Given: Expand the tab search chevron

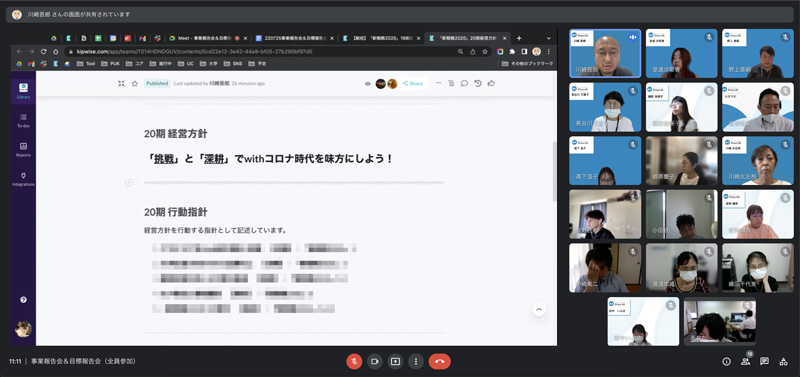Looking at the screenshot, I should point(548,38).
